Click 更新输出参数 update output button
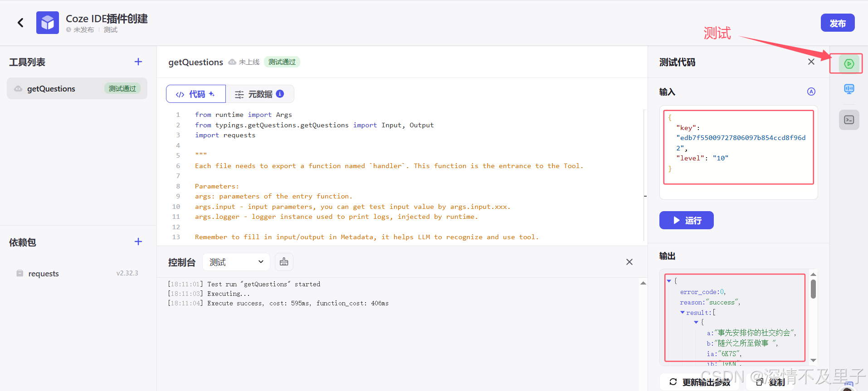The width and height of the screenshot is (868, 391). pos(700,382)
